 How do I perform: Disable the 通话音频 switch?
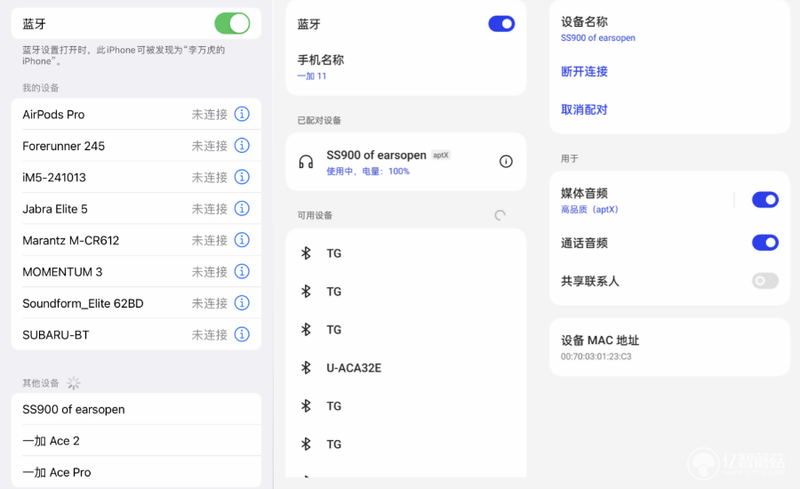tap(765, 242)
